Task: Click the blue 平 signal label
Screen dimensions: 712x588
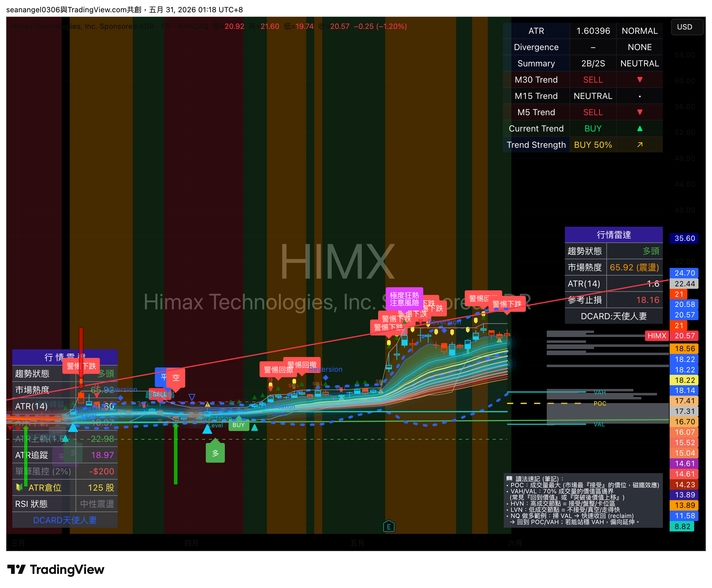Action: point(163,377)
